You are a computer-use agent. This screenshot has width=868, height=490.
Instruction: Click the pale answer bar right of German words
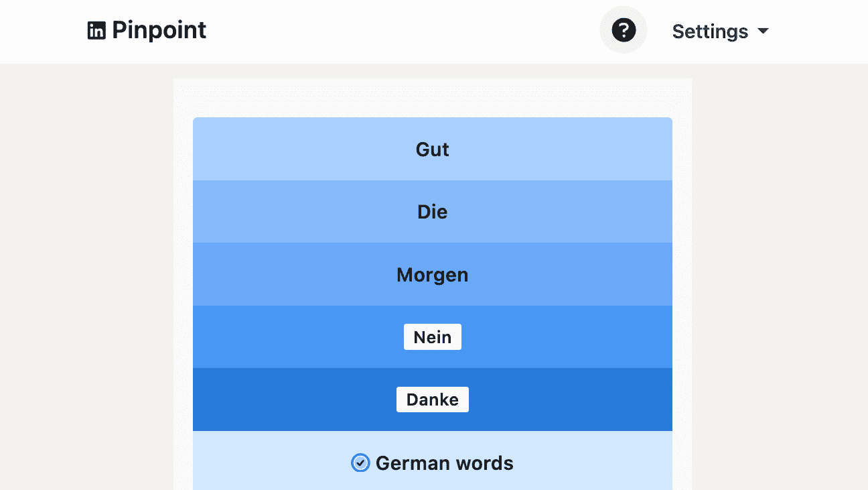point(596,463)
